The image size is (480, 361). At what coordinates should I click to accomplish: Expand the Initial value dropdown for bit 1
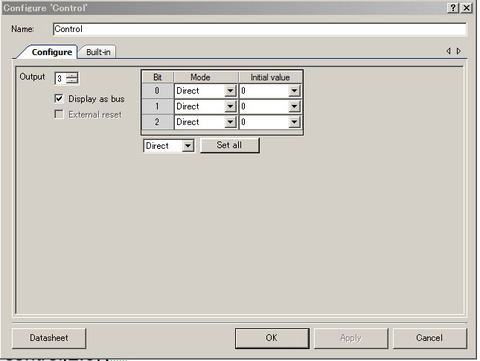tap(294, 106)
